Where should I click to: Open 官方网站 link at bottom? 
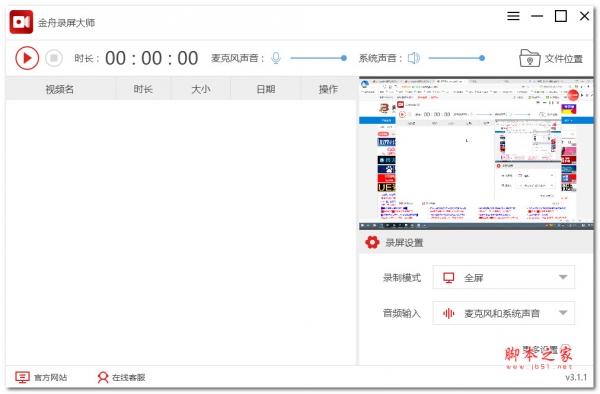(x=41, y=378)
